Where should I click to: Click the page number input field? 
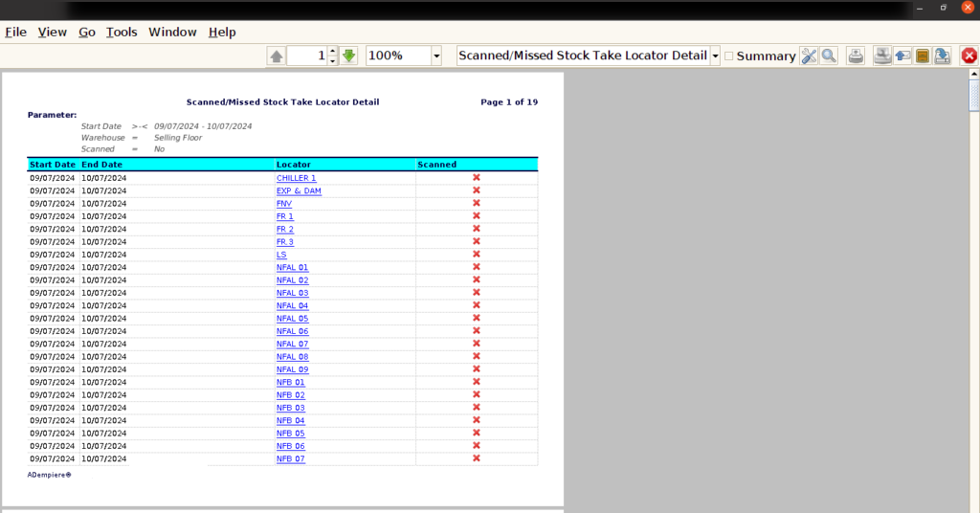[x=307, y=56]
